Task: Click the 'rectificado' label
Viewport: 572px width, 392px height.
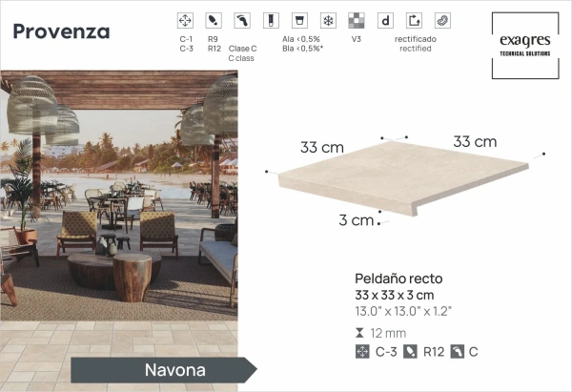Action: click(x=415, y=39)
